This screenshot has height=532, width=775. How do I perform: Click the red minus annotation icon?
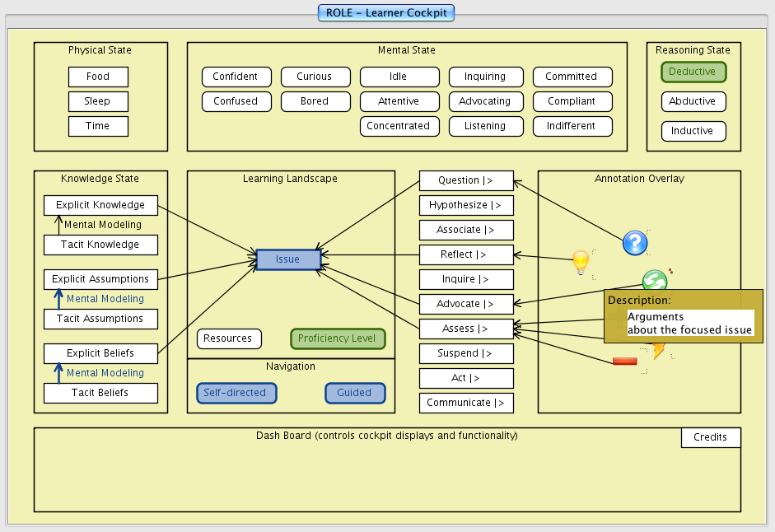tap(625, 361)
